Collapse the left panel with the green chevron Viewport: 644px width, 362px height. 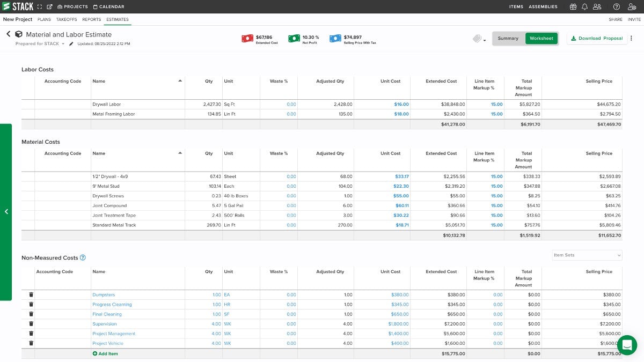coord(6,212)
